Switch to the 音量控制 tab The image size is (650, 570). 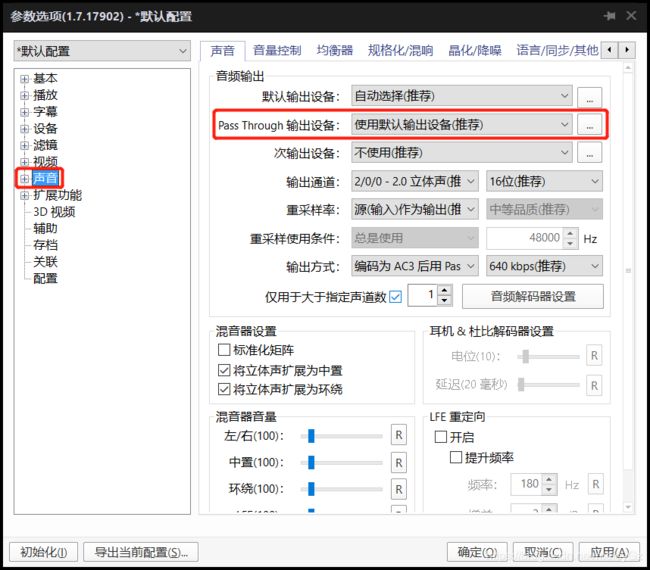coord(277,51)
